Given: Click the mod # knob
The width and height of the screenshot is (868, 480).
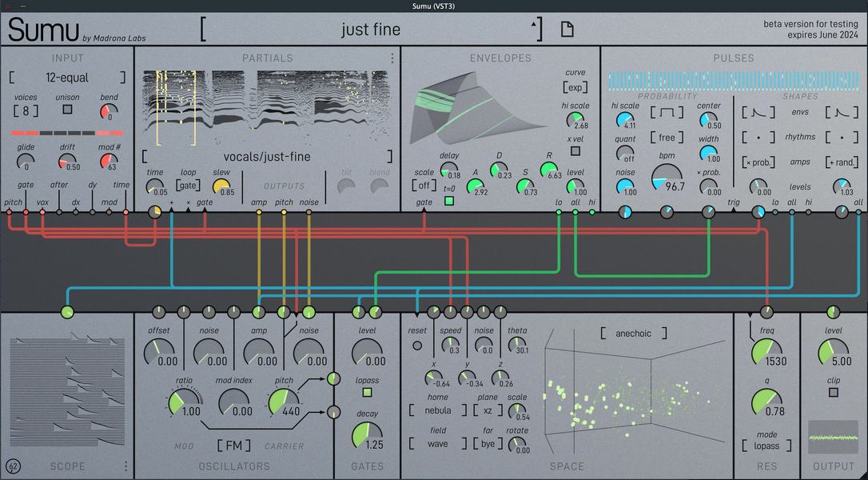Looking at the screenshot, I should point(109,162).
